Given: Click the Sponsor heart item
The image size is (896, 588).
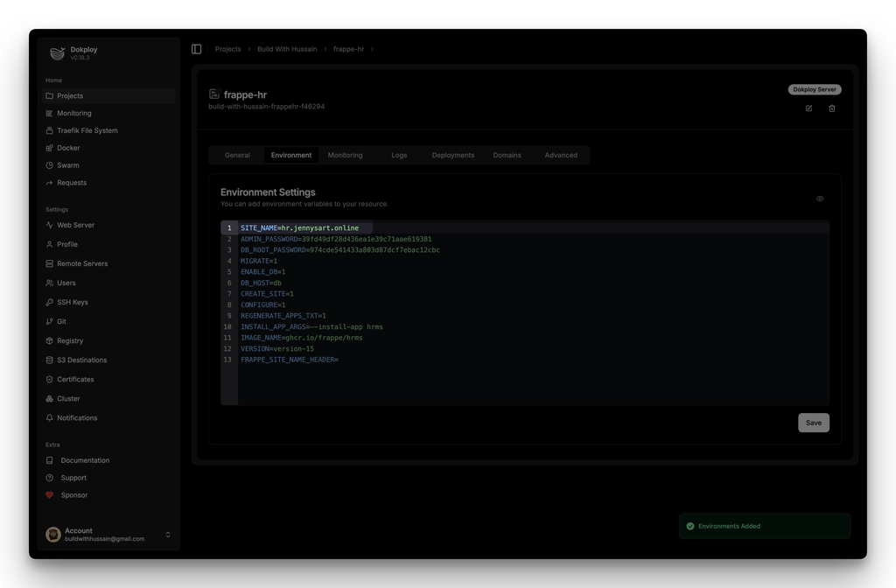Looking at the screenshot, I should (73, 495).
